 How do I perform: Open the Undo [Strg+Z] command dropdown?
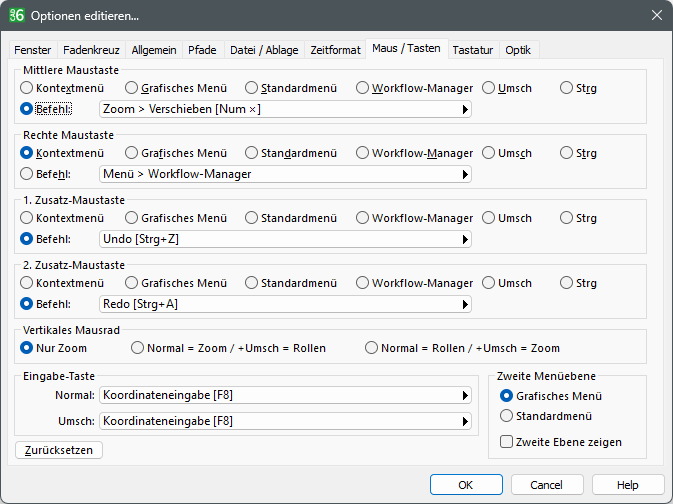pos(285,239)
